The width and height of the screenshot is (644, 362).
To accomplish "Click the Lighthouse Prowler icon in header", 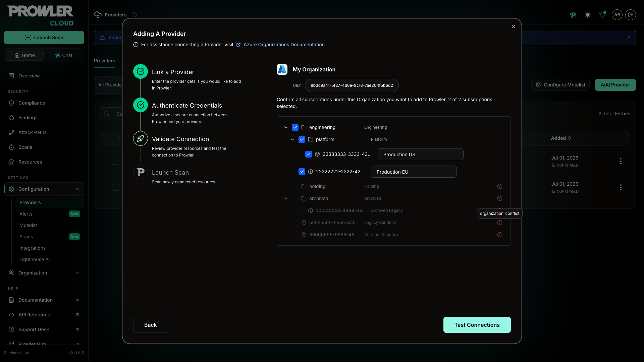I will tap(573, 15).
